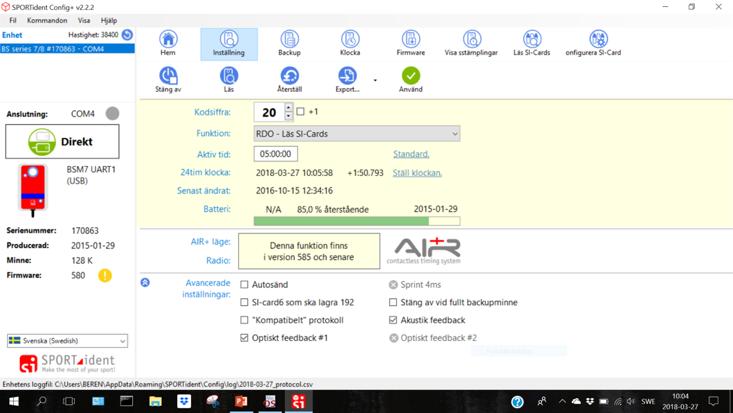Increase Kodsiffra with the up arrow
The image size is (733, 413).
288,108
